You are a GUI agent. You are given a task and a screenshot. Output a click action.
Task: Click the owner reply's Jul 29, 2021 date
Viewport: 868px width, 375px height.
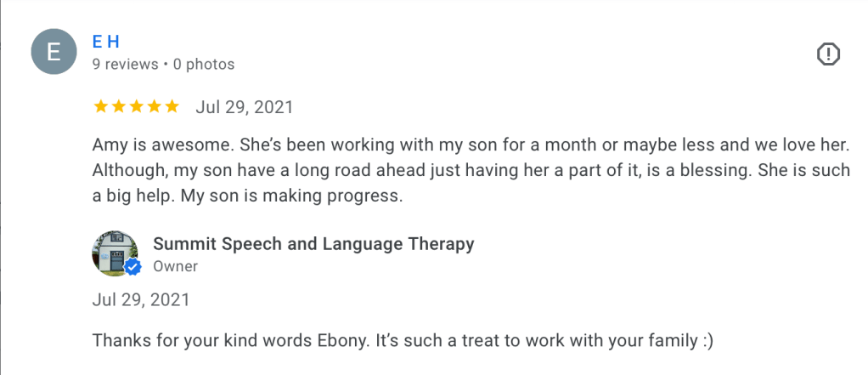[141, 299]
